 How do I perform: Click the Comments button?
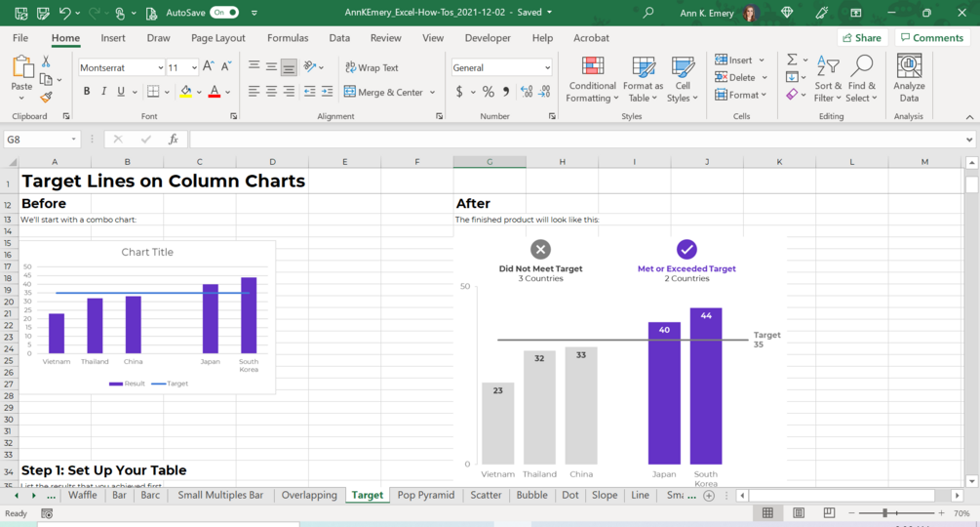click(932, 38)
